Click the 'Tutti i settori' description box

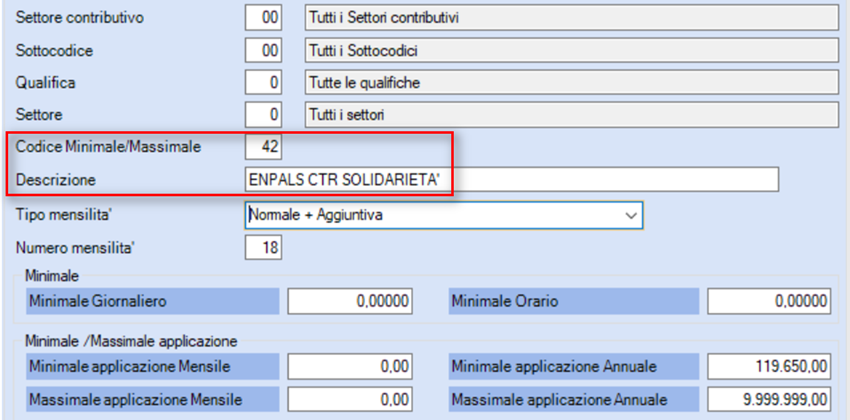tap(572, 115)
